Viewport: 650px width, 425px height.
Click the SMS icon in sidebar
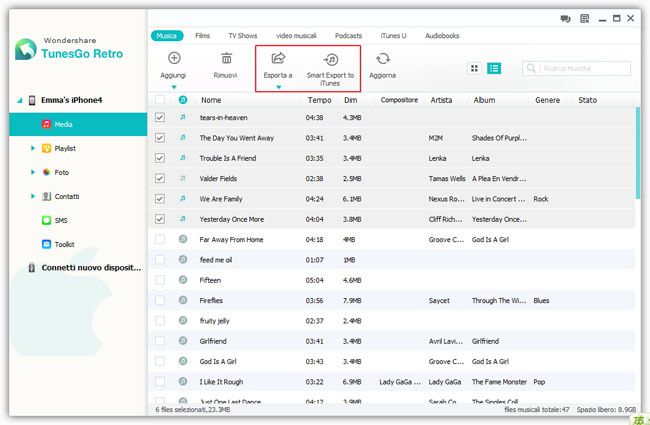pos(46,220)
